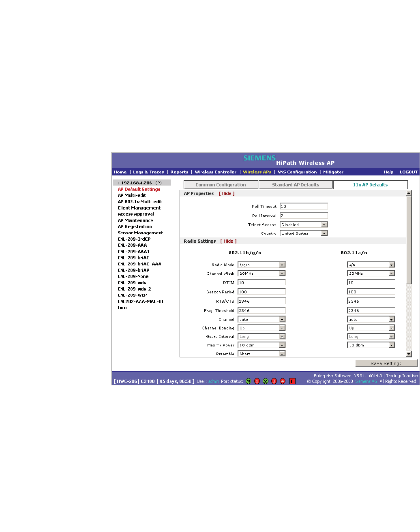Expand the 192.168.4.206 controller node
The image size is (420, 532).
[118, 183]
